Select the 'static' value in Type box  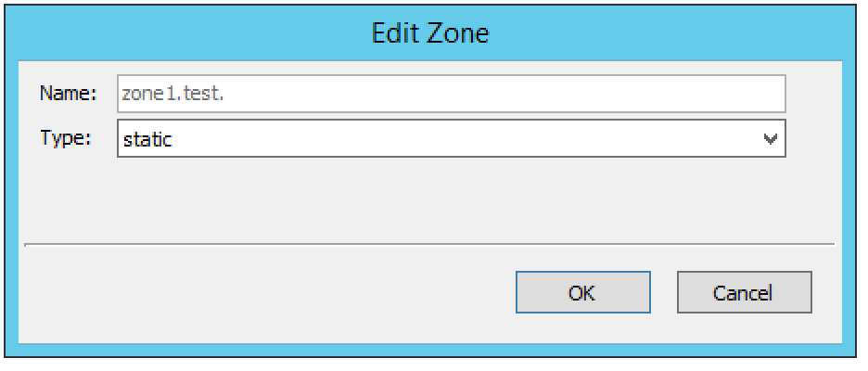148,140
